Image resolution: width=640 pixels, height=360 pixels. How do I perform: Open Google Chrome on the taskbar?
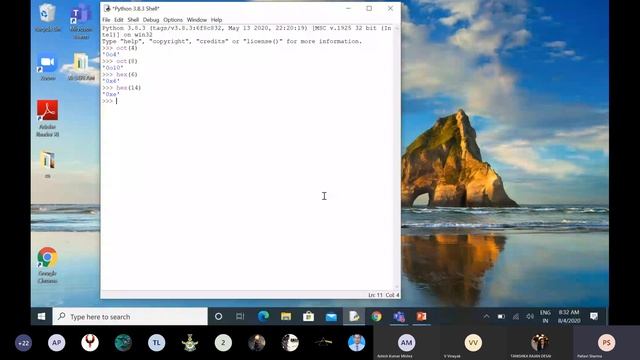point(376,316)
